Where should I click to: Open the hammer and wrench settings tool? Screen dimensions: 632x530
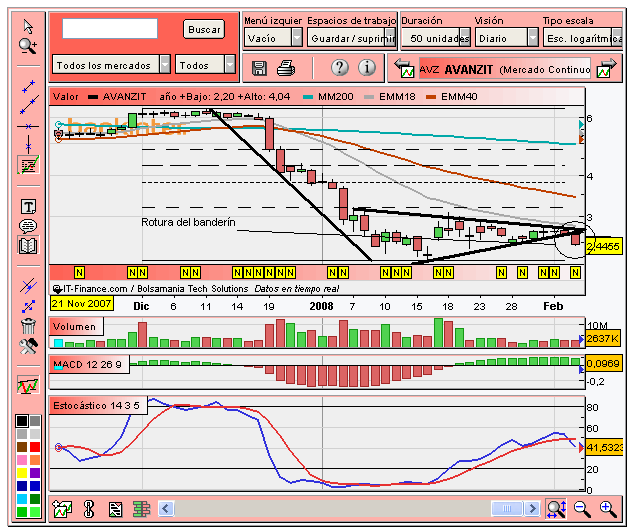pos(28,346)
